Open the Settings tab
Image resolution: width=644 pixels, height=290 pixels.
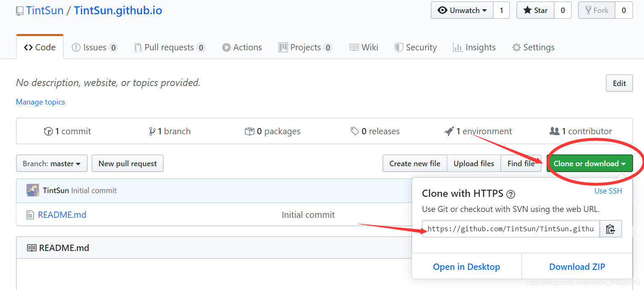click(x=533, y=47)
